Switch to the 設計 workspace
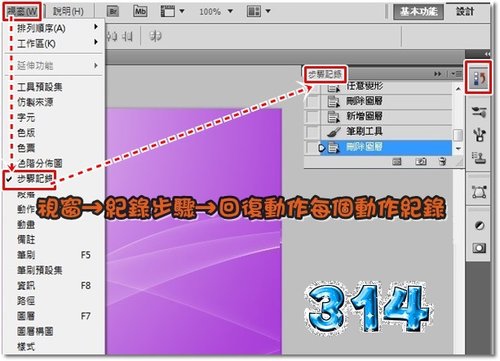500x361 pixels. pyautogui.click(x=465, y=12)
